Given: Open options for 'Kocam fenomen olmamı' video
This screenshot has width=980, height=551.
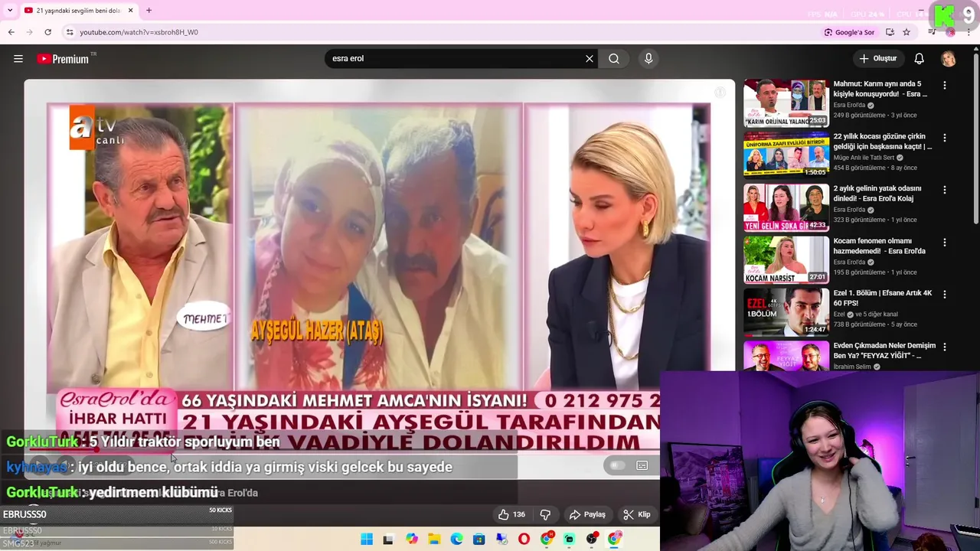Looking at the screenshot, I should click(x=945, y=243).
